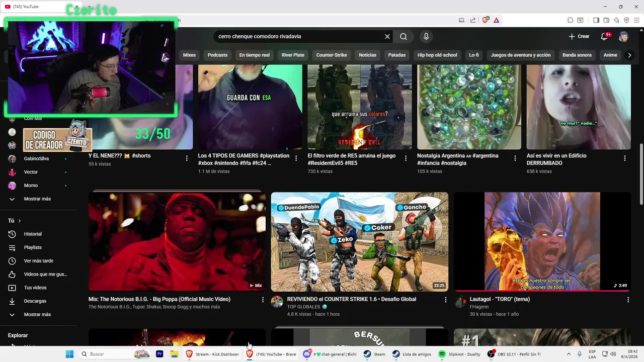Image resolution: width=644 pixels, height=362 pixels.
Task: Open Notorious B.I.G. Big Poppa thumbnail
Action: 177,242
